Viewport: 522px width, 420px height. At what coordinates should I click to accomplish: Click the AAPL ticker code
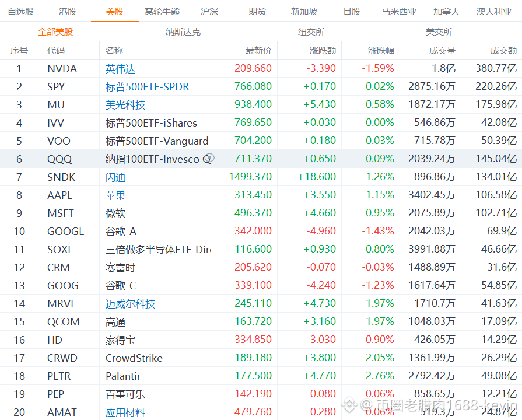(60, 195)
